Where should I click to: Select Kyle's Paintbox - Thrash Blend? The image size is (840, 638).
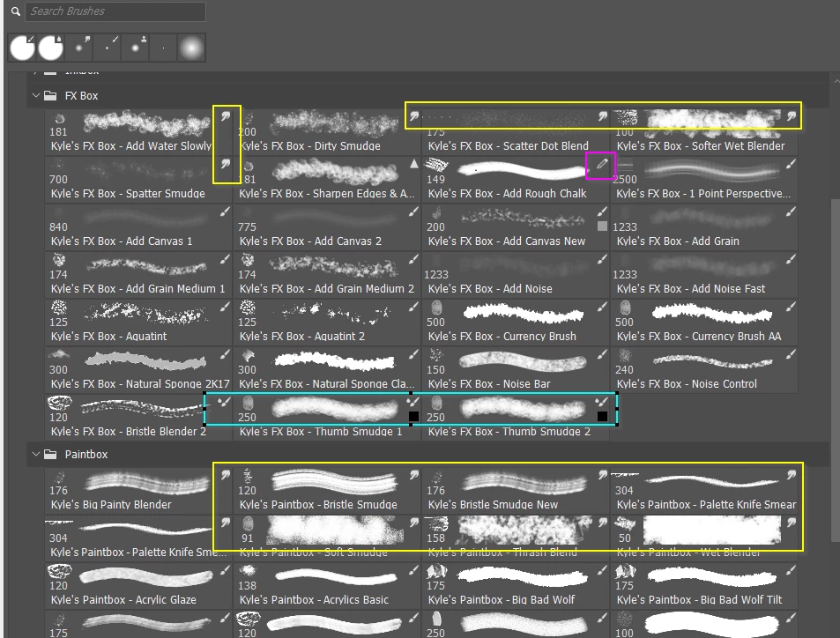tap(516, 538)
